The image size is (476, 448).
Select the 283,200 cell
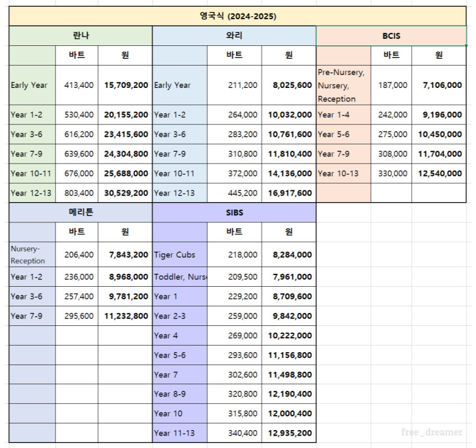(x=234, y=134)
